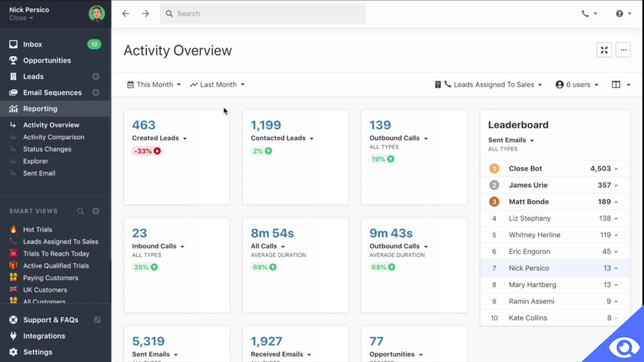
Task: Click the Close Bot rank 1 medal
Action: click(494, 168)
